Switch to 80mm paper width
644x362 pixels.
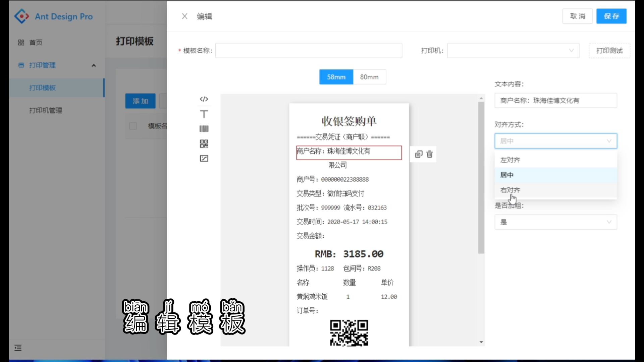click(369, 77)
